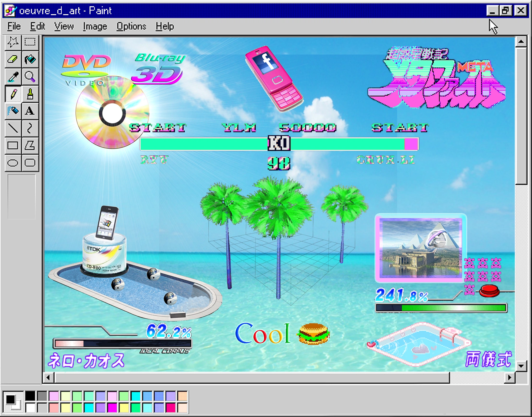Open the Paint system menu icon in title bar
This screenshot has height=417, width=532.
click(x=11, y=11)
